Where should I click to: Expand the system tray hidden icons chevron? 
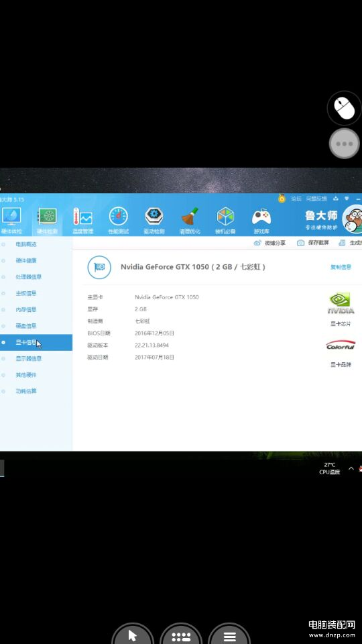[351, 468]
